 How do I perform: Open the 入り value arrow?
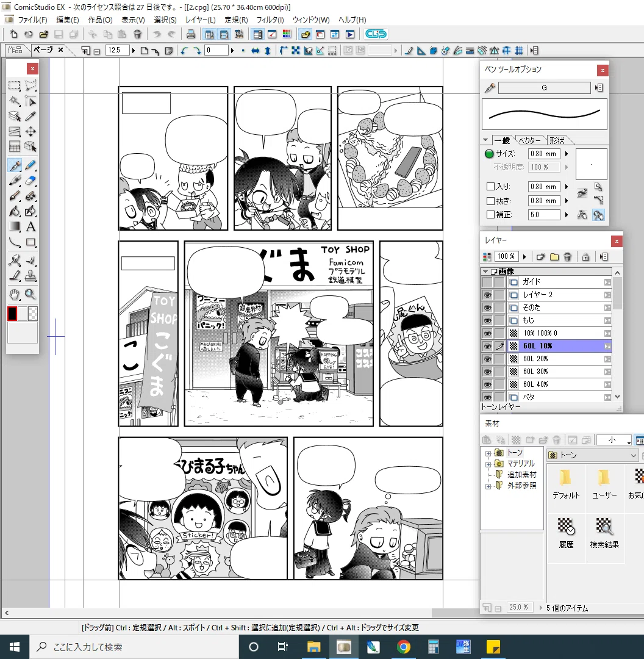click(567, 186)
